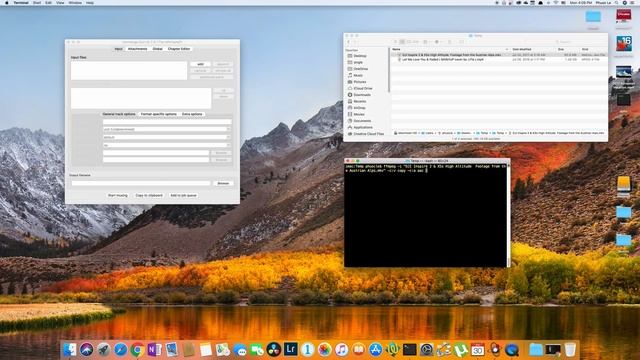Screen dimensions: 640x360
Task: Switch to Extra options tab
Action: tap(192, 114)
